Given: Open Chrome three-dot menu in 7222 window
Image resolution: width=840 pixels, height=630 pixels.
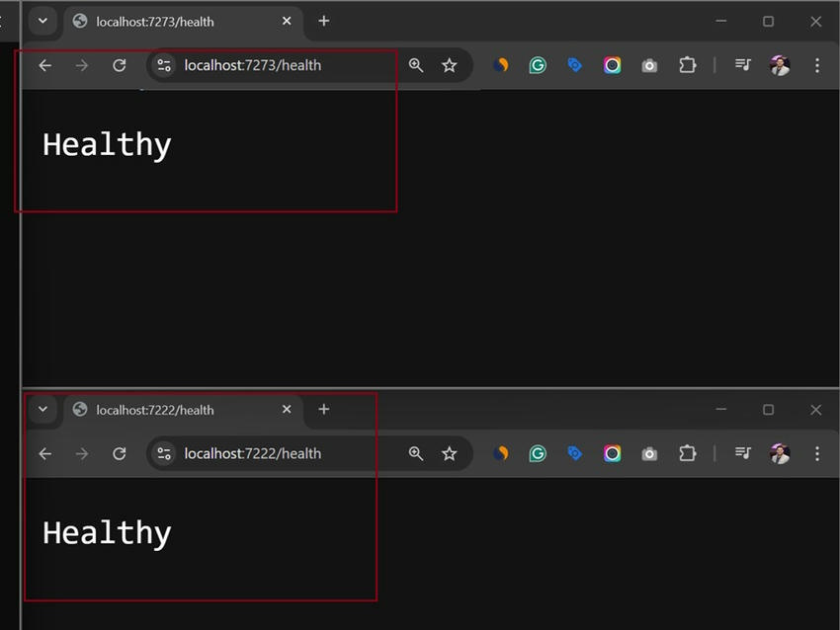Looking at the screenshot, I should [x=817, y=454].
